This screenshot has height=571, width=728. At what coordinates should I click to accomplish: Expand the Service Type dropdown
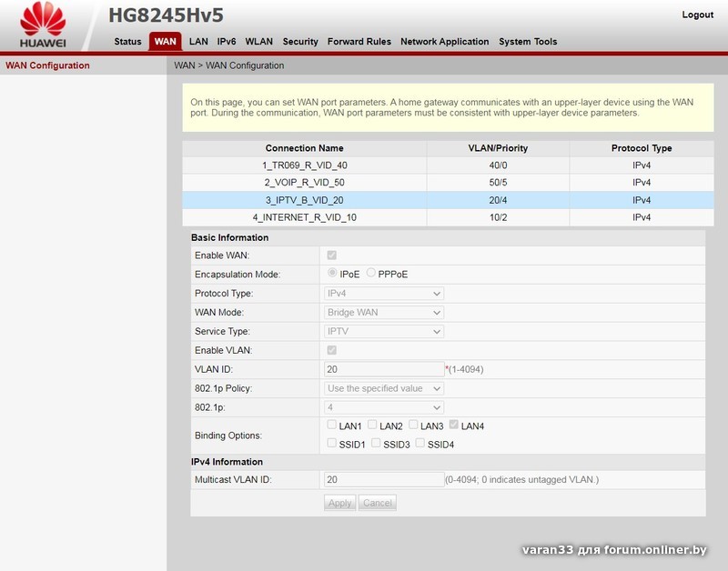(x=384, y=332)
